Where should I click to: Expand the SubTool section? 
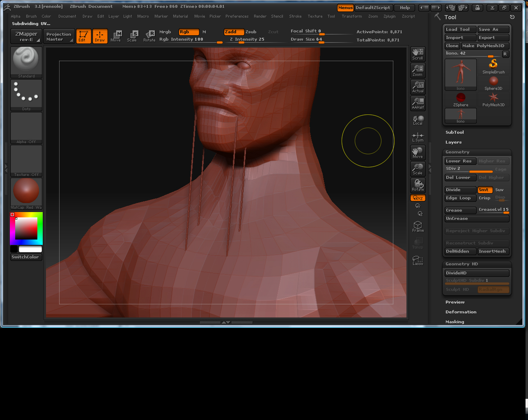pyautogui.click(x=455, y=132)
